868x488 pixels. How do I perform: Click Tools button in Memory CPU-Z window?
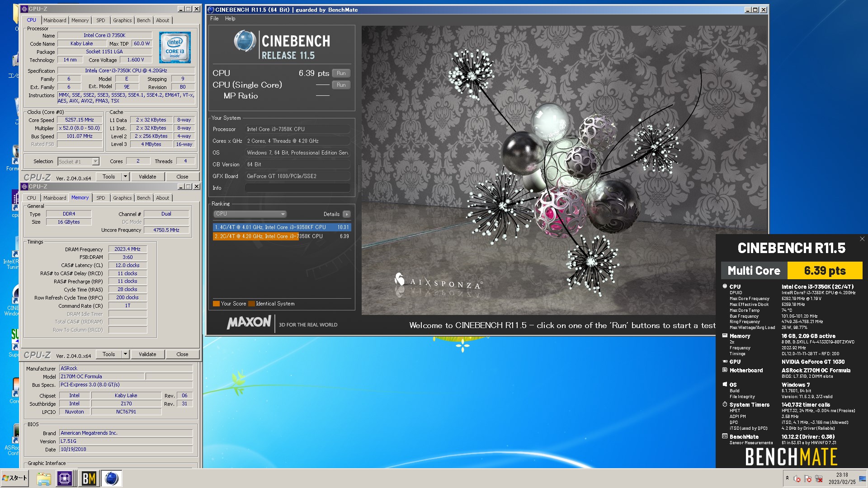(x=109, y=354)
